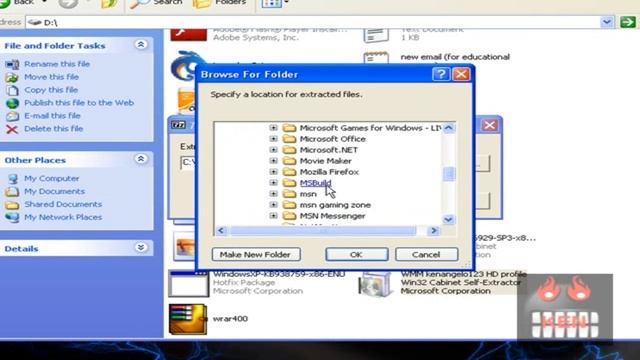Expand the msn folder node
Image resolution: width=640 pixels, height=360 pixels.
(x=273, y=194)
